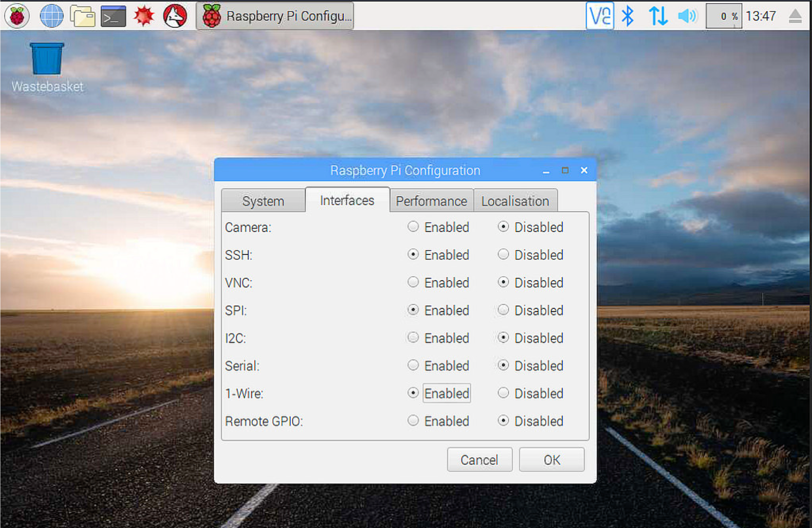Image resolution: width=812 pixels, height=528 pixels.
Task: Switch to the Performance tab
Action: click(431, 201)
